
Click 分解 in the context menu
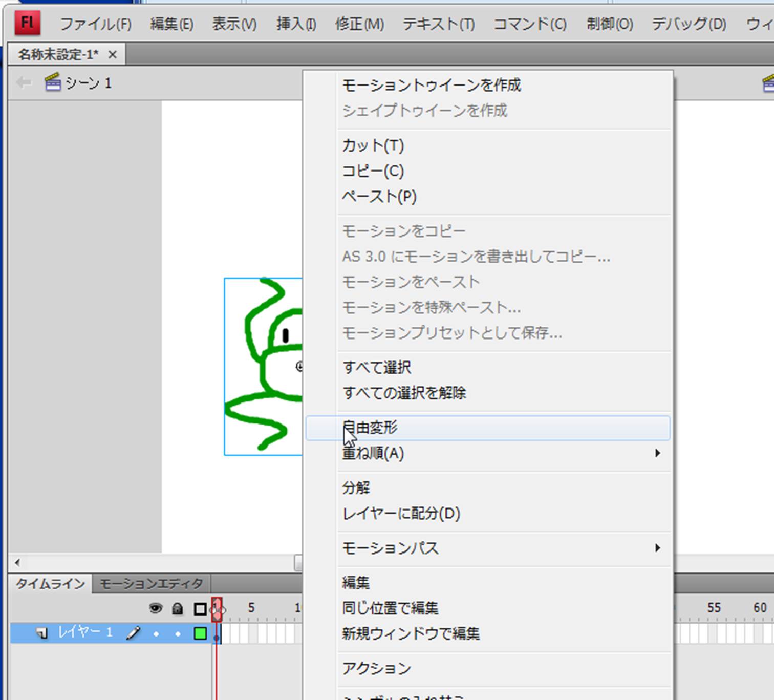coord(356,487)
